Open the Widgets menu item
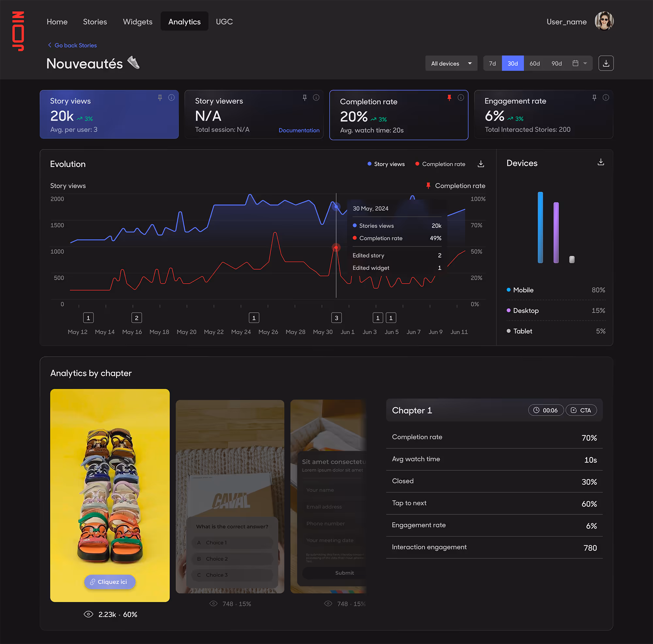 point(137,22)
